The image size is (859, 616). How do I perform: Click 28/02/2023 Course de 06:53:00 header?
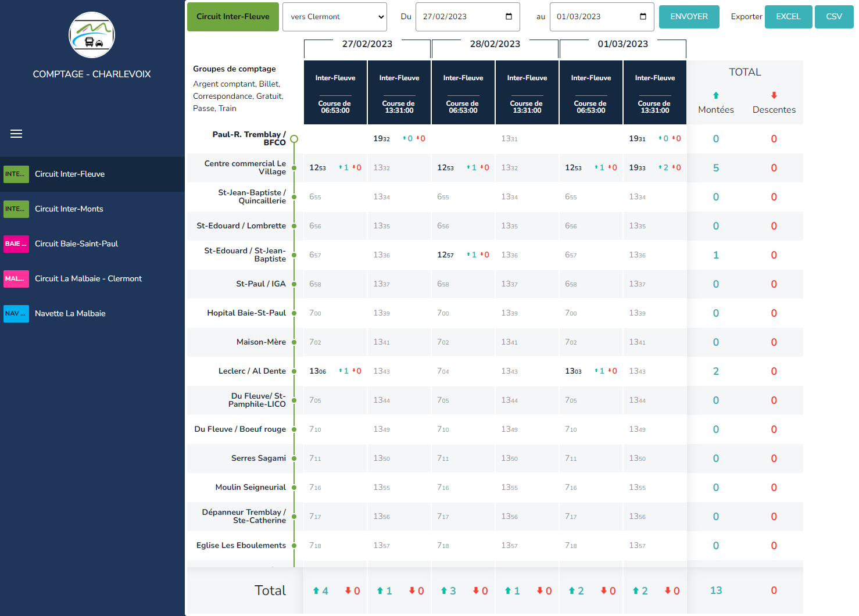point(463,92)
